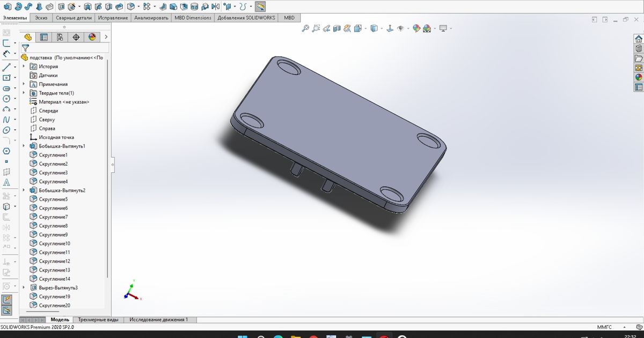Expand the Бобышка-Вытянуть1 feature
Image resolution: width=644 pixels, height=338 pixels.
pos(23,146)
